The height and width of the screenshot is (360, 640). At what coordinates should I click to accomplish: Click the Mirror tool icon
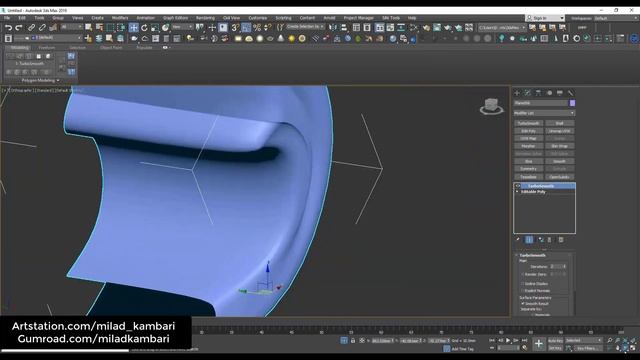333,28
